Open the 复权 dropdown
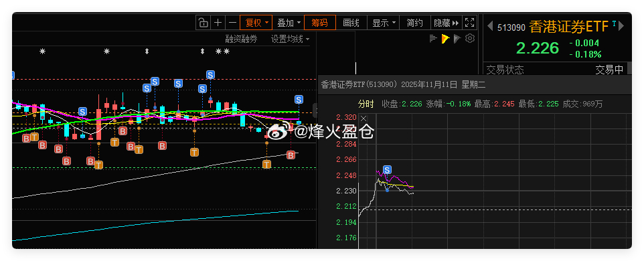The image size is (644, 261). click(x=256, y=23)
